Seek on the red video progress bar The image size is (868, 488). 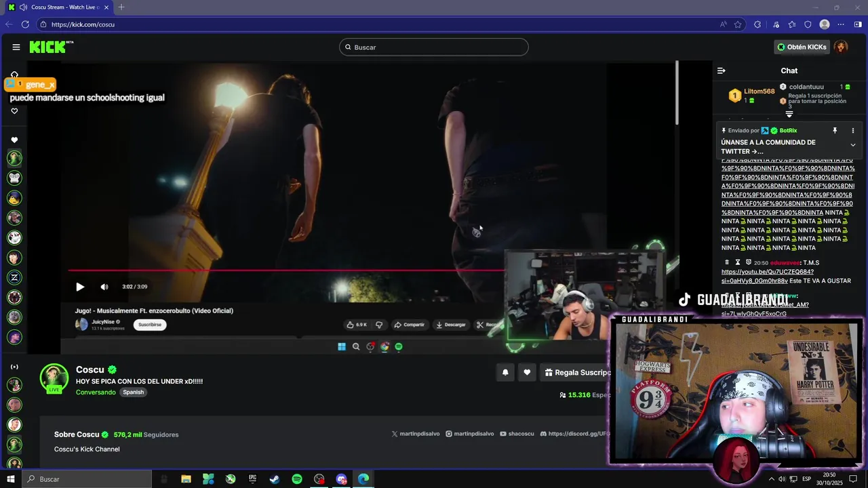click(x=286, y=270)
